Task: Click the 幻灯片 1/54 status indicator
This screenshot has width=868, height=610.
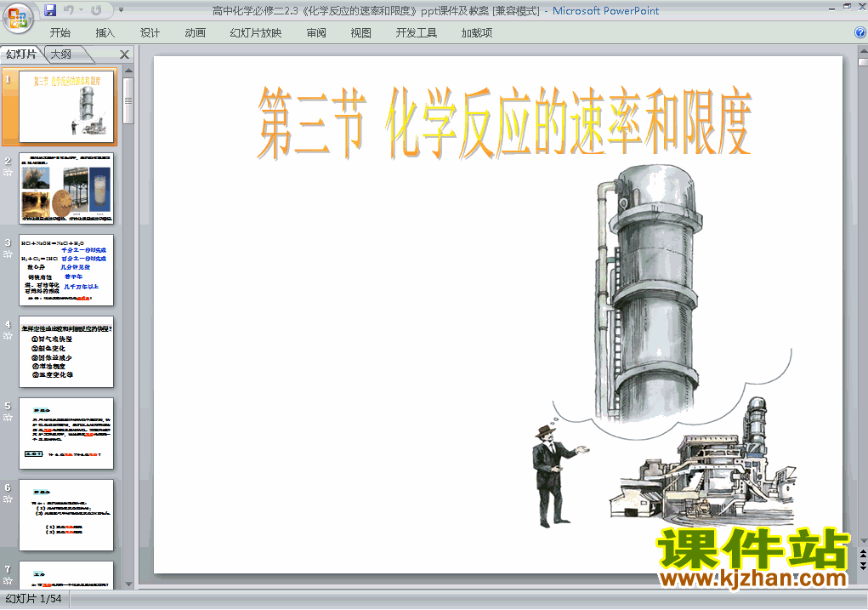Action: 33,599
